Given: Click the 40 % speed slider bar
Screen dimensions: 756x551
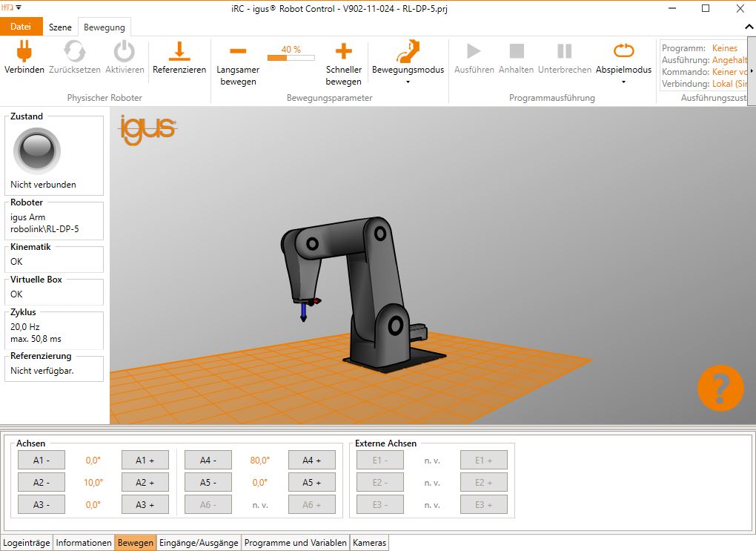Looking at the screenshot, I should [291, 57].
